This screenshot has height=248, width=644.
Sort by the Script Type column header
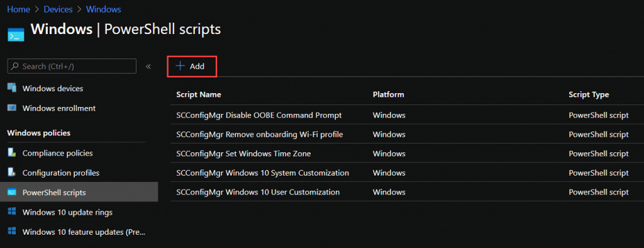pyautogui.click(x=589, y=94)
